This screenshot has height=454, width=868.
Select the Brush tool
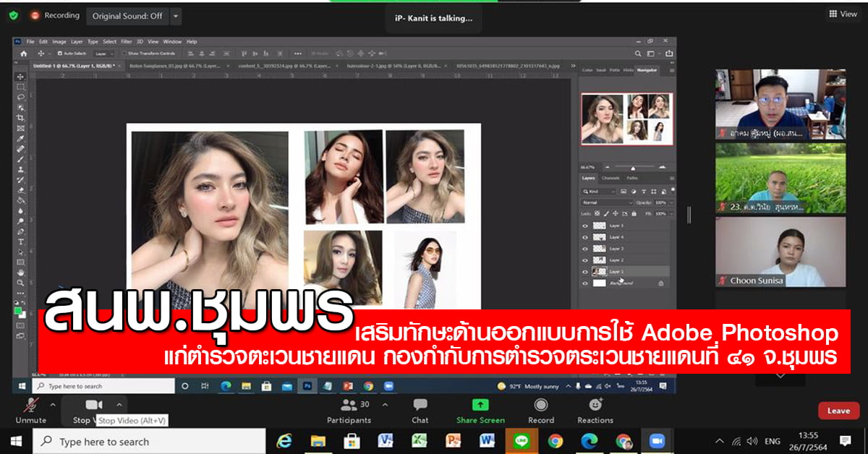click(x=21, y=158)
